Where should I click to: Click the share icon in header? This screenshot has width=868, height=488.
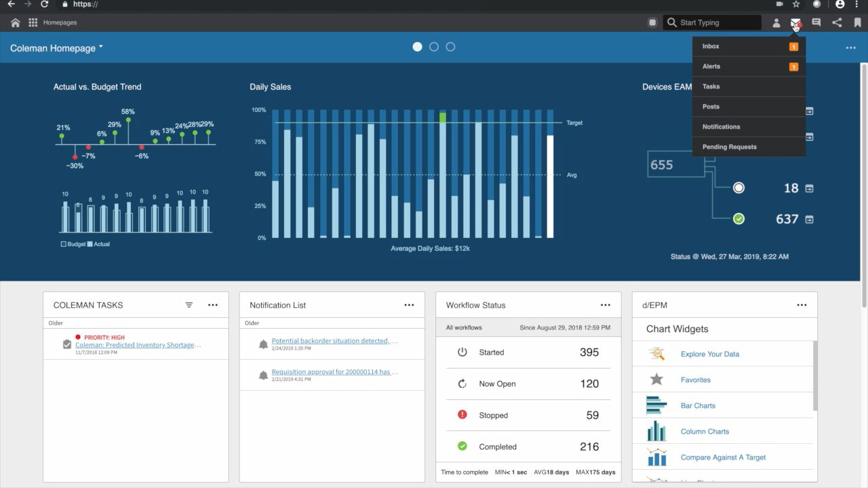[x=837, y=22]
